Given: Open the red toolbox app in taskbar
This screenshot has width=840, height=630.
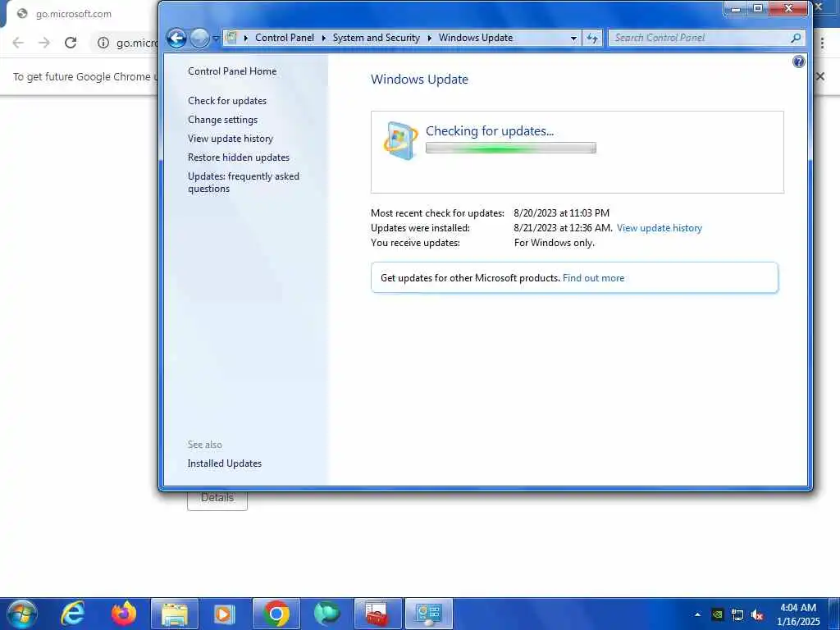Looking at the screenshot, I should (x=377, y=614).
